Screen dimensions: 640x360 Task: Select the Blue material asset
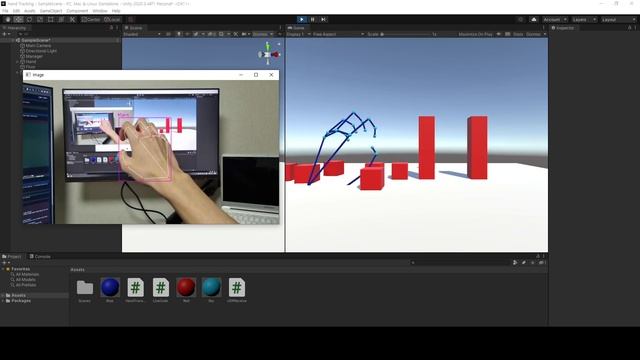(x=110, y=290)
